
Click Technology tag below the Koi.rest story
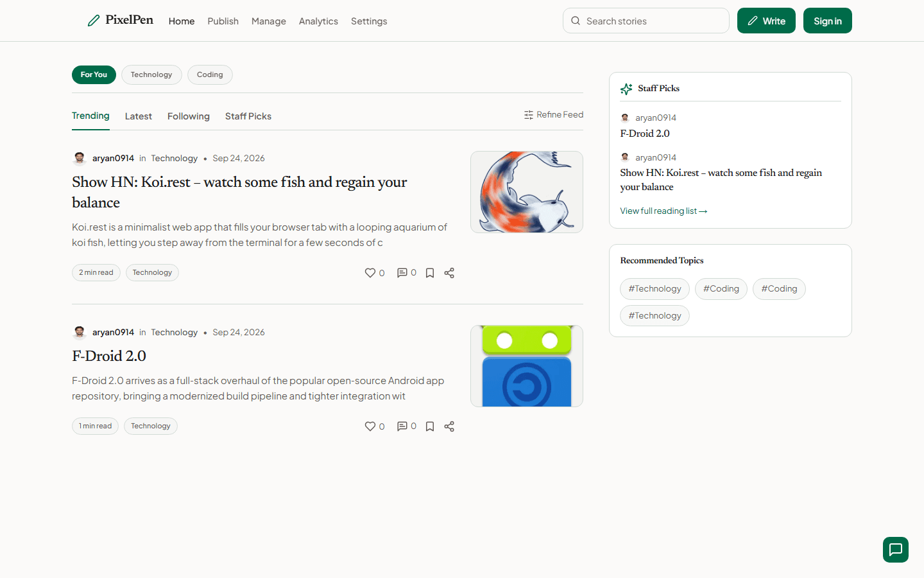tap(152, 273)
